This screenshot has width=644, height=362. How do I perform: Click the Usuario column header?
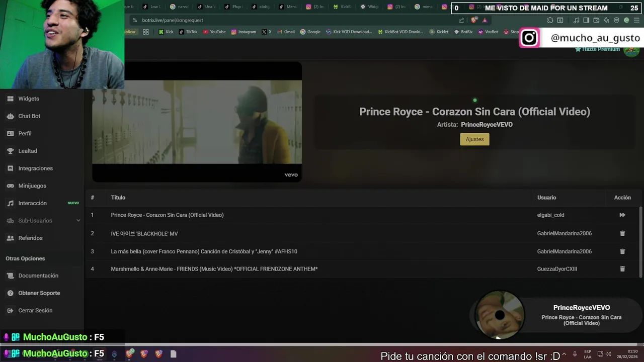pos(546,198)
